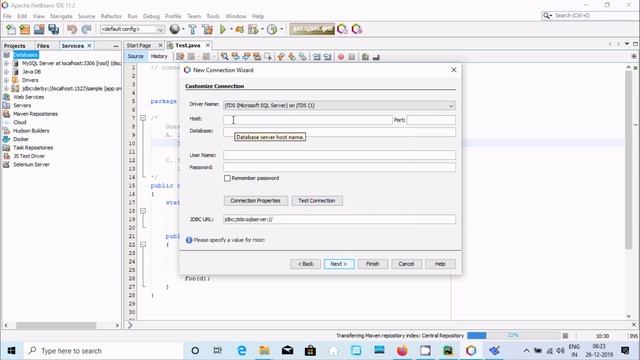Select the Docker node in Services
640x360 pixels.
[x=21, y=139]
